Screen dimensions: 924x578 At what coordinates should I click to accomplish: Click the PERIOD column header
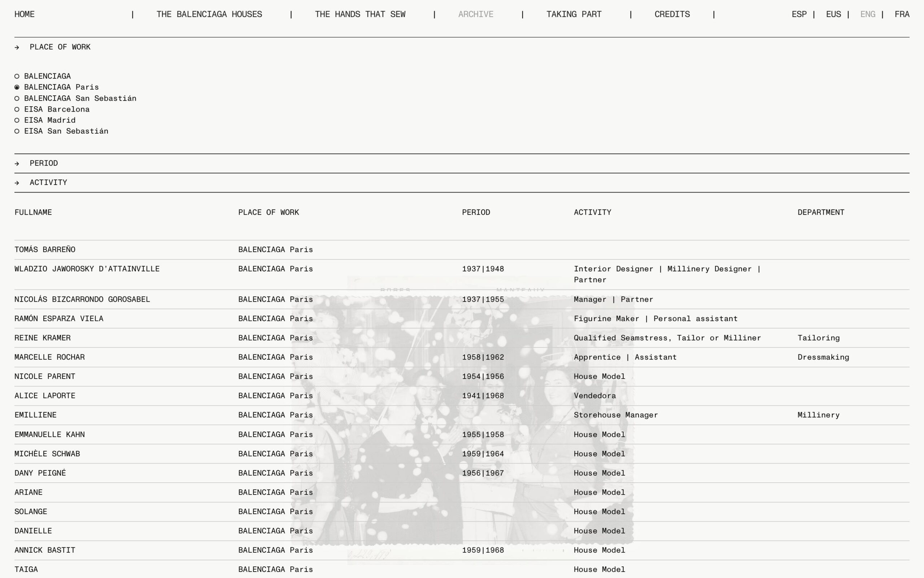point(476,212)
